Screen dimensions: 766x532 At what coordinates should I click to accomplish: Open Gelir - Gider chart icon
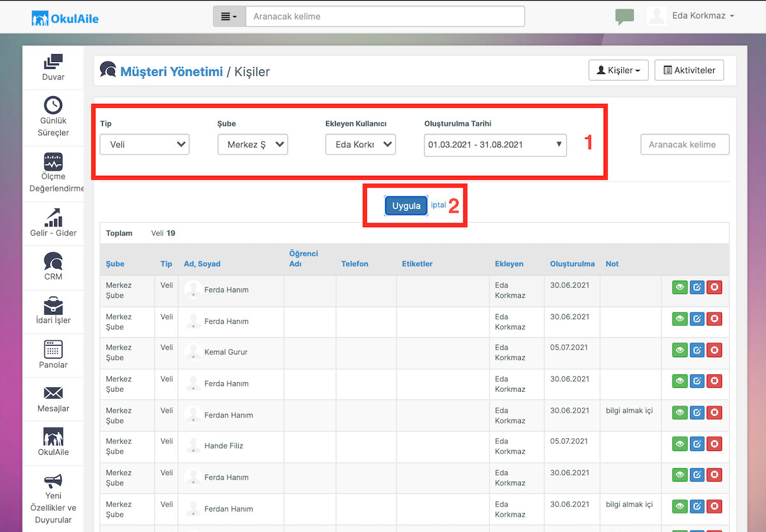53,217
